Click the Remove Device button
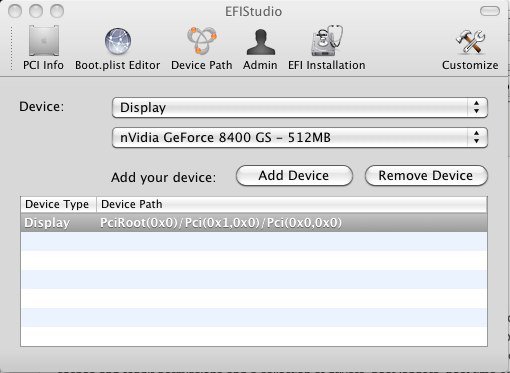510x373 pixels. point(426,176)
